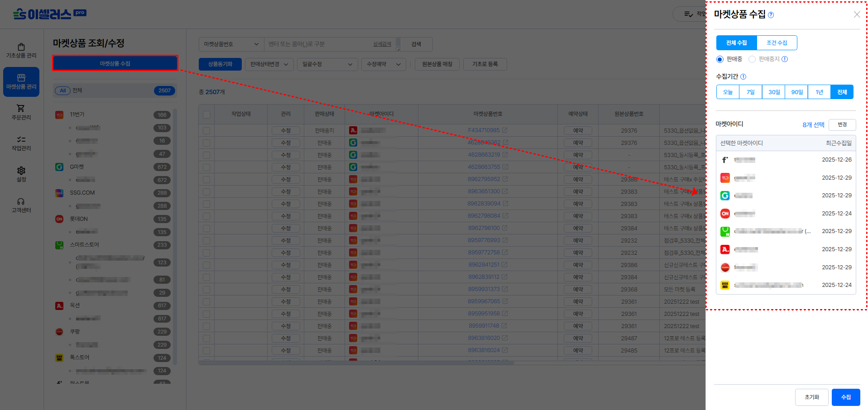This screenshot has width=868, height=410.
Task: Click the 쿠팡 logo in the left market list
Action: pos(59,332)
